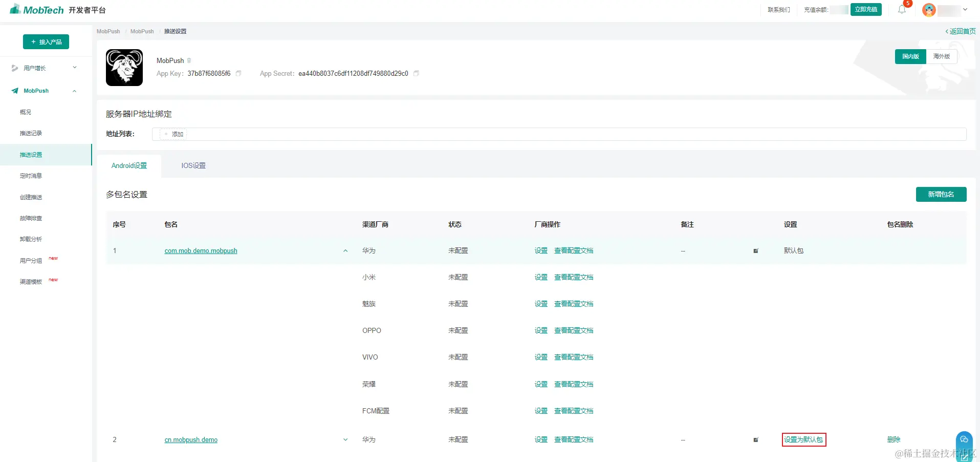Viewport: 980px width, 462px height.
Task: Click the 返回首页 link
Action: tap(961, 31)
